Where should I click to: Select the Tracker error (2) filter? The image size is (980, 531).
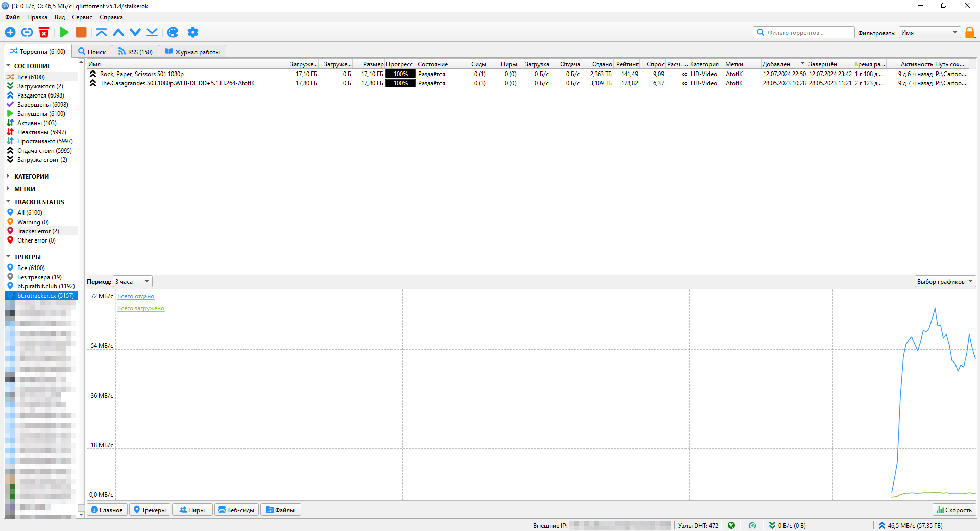pyautogui.click(x=38, y=231)
